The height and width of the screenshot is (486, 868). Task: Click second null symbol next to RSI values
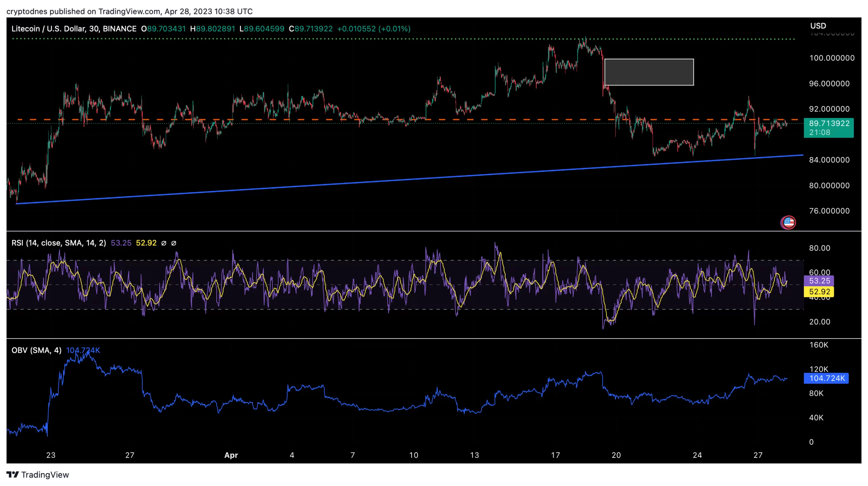(x=174, y=243)
